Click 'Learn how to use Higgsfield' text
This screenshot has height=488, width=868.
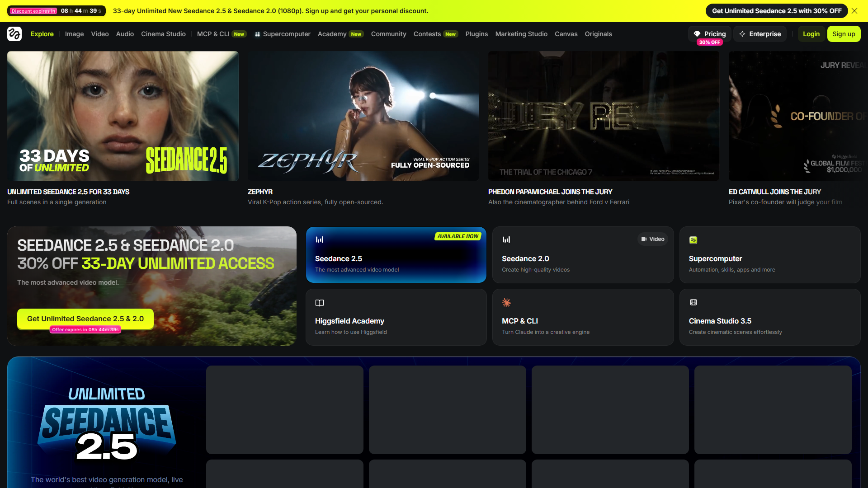pyautogui.click(x=351, y=332)
